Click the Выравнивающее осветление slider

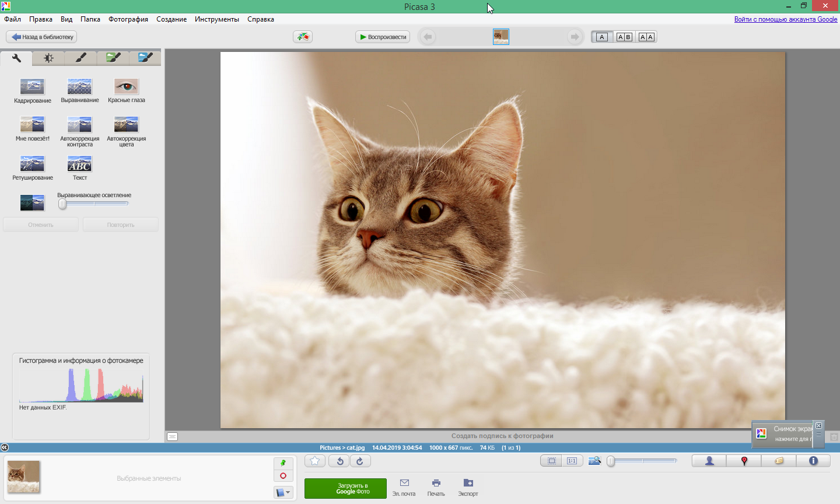tap(93, 204)
